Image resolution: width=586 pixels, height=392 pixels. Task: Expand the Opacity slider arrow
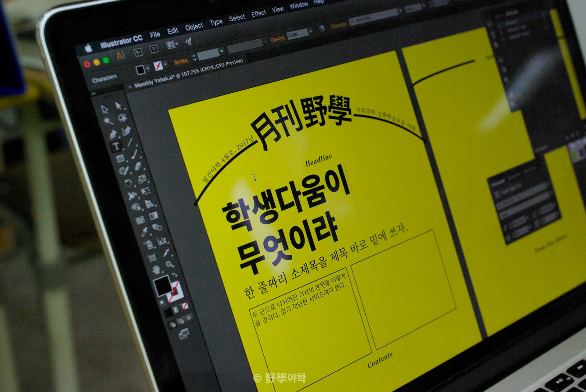(311, 31)
